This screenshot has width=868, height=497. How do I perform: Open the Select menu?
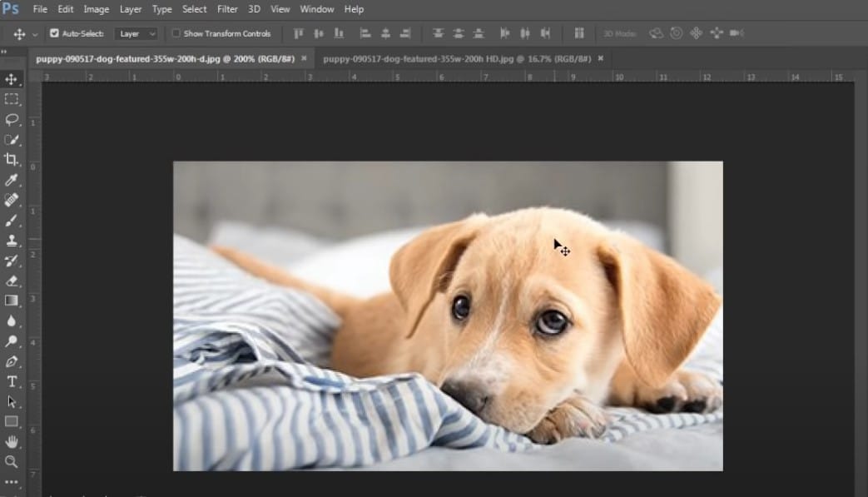click(x=194, y=9)
